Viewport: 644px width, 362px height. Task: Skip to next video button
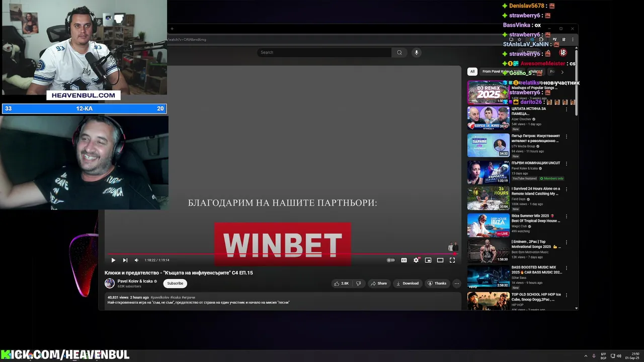[125, 260]
